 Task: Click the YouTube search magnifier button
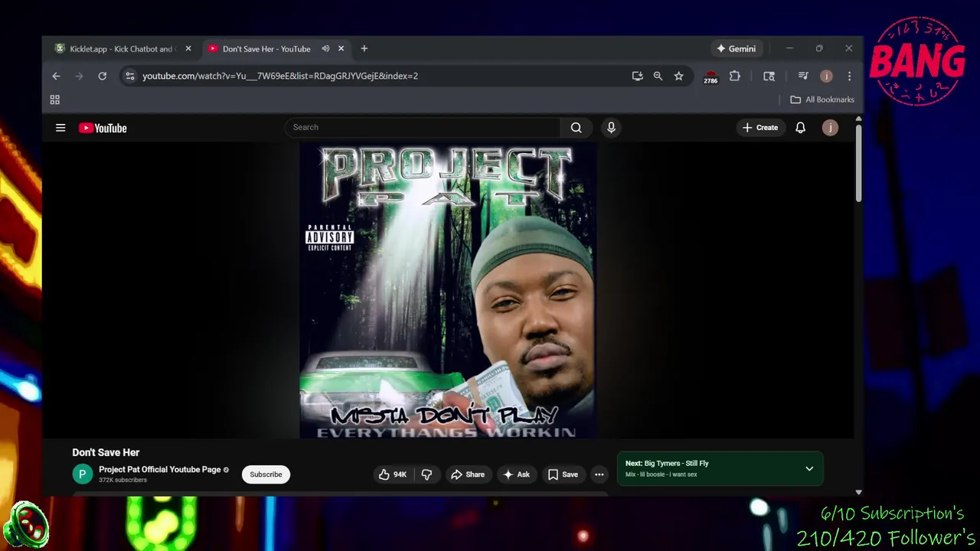point(576,128)
